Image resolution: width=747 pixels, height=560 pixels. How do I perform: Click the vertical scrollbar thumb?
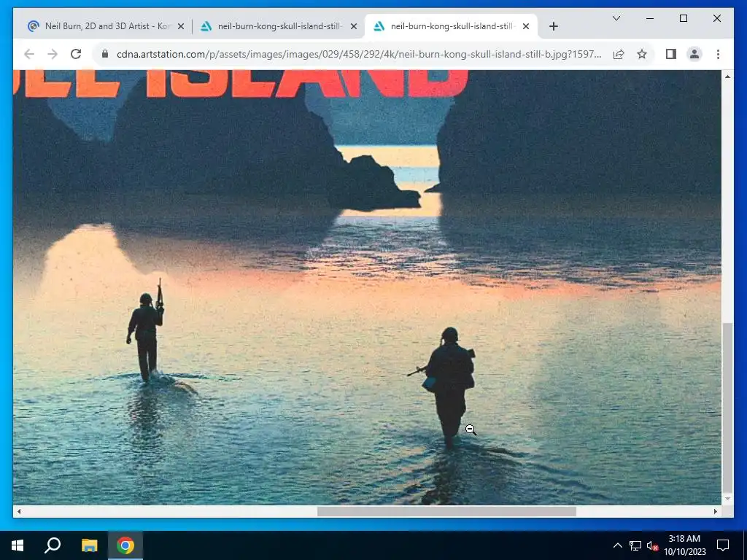coord(727,408)
